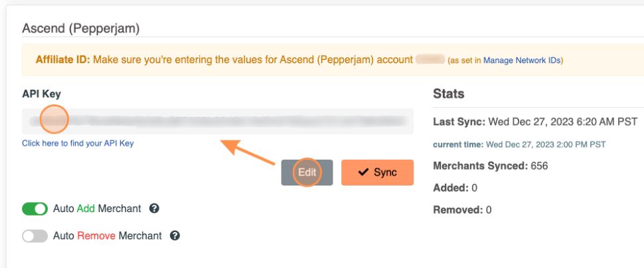The height and width of the screenshot is (268, 644).
Task: Click the Merchants Synced count of 656
Action: (539, 166)
